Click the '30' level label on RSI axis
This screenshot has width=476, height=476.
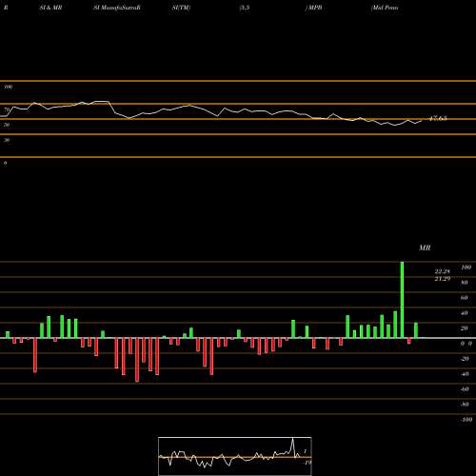(x=7, y=140)
